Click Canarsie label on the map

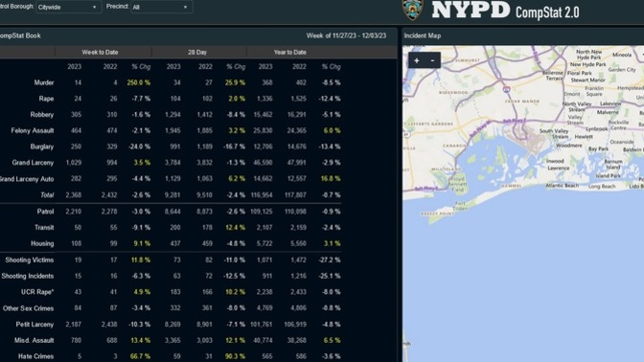point(454,146)
